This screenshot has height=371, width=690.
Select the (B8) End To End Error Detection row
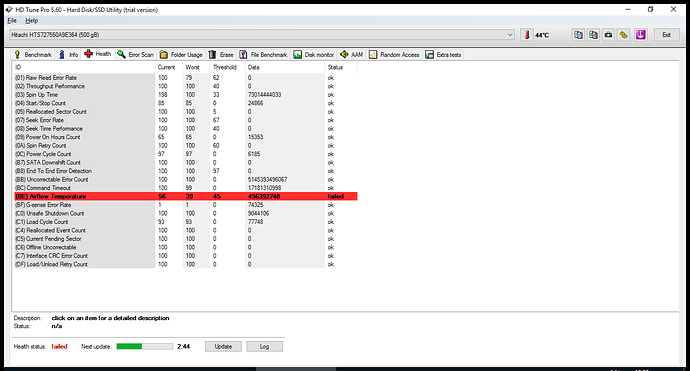pyautogui.click(x=185, y=171)
